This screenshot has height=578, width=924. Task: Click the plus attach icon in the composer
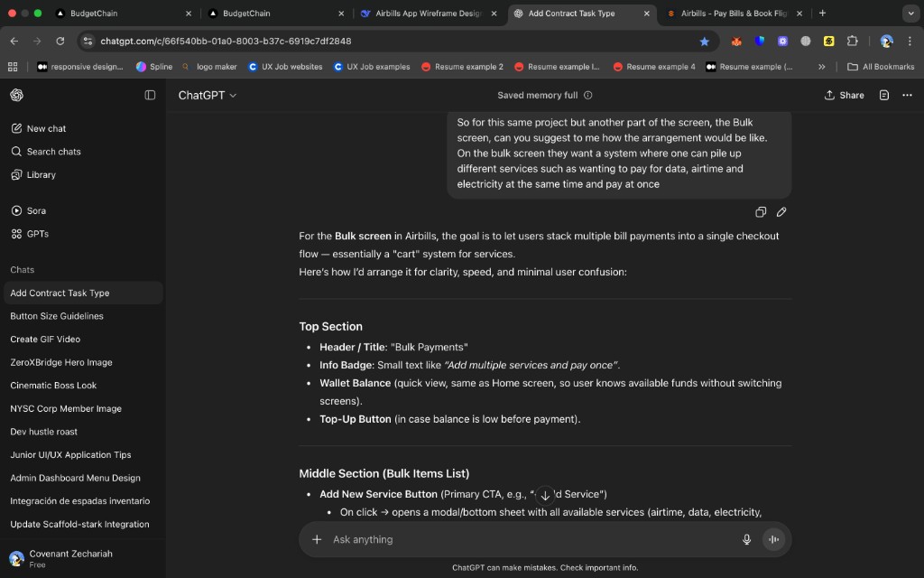(x=317, y=539)
